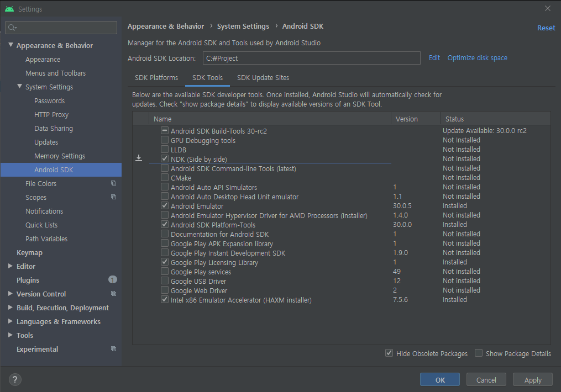Select HTTP Proxy in settings tree
This screenshot has width=561, height=392.
click(51, 115)
